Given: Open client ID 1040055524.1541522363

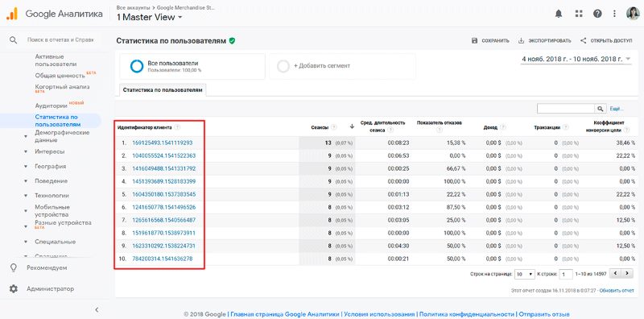Looking at the screenshot, I should (164, 155).
